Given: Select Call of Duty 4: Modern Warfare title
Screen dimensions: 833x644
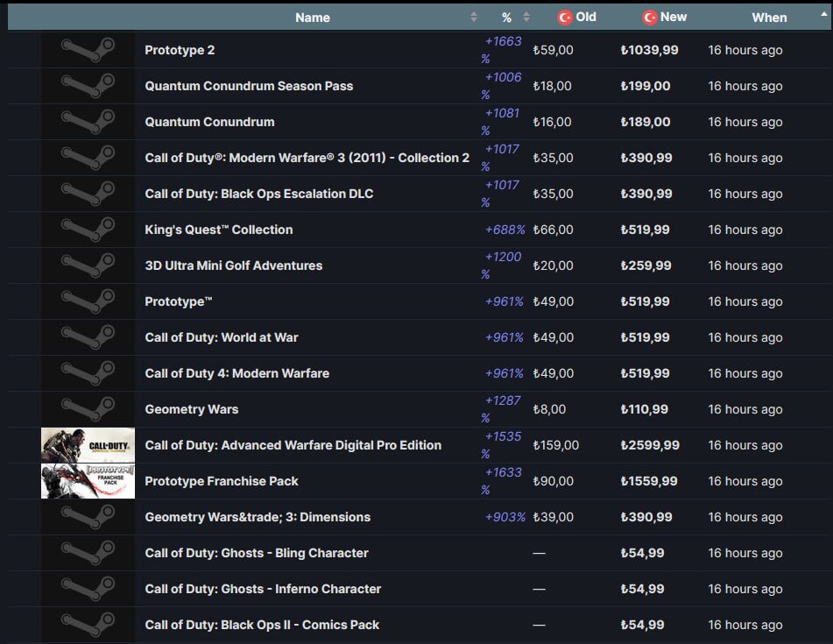Looking at the screenshot, I should pos(237,373).
